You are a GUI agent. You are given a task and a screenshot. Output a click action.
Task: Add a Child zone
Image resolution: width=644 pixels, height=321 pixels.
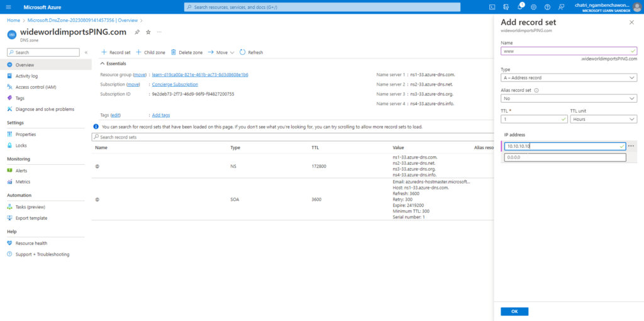click(x=151, y=53)
